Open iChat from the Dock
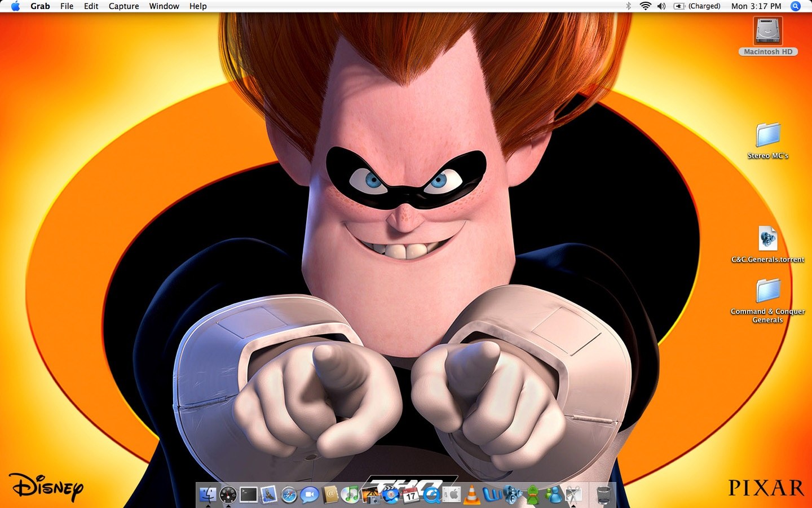812x508 pixels. (x=309, y=495)
